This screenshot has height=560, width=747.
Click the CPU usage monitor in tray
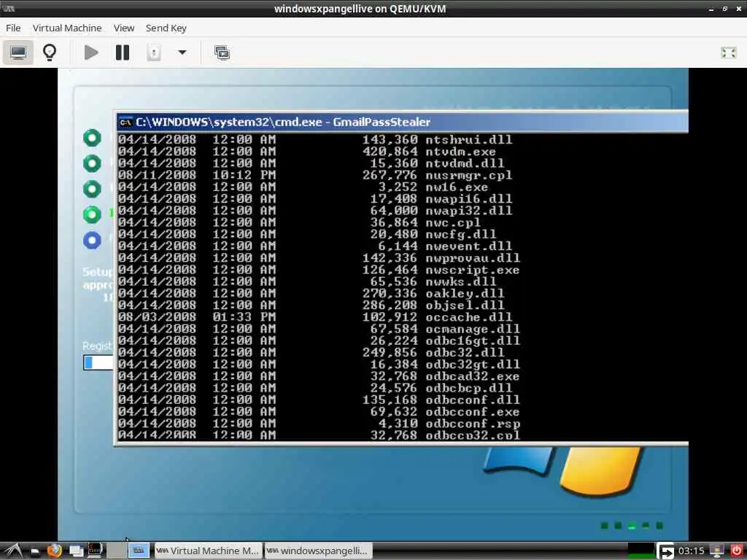(x=640, y=551)
